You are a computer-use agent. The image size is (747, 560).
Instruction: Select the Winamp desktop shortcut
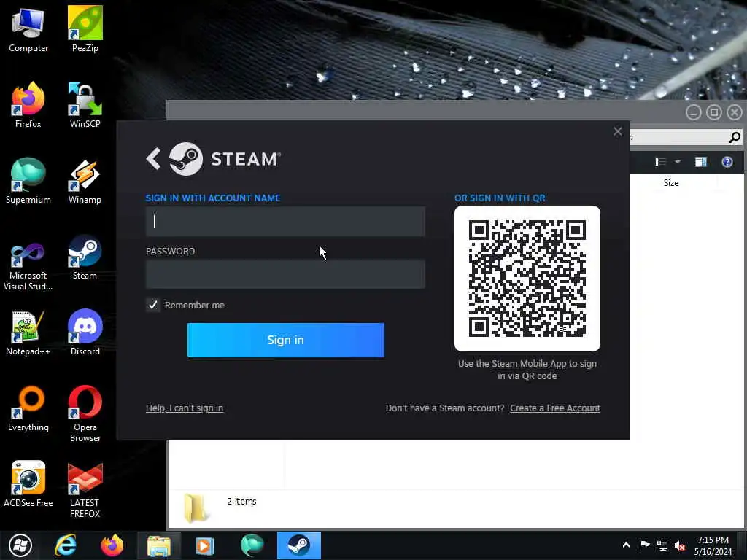point(85,181)
